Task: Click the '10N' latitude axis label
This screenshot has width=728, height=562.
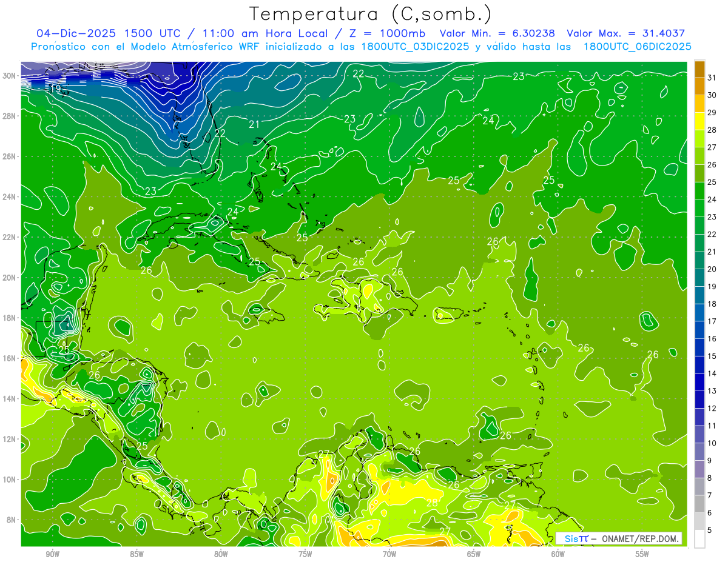Action: [8, 480]
